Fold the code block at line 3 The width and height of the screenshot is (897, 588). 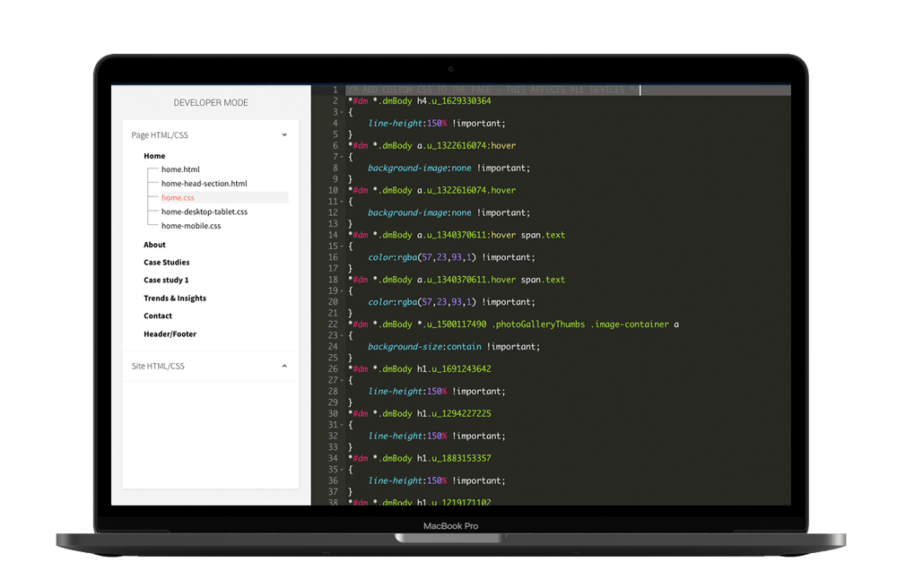(342, 112)
